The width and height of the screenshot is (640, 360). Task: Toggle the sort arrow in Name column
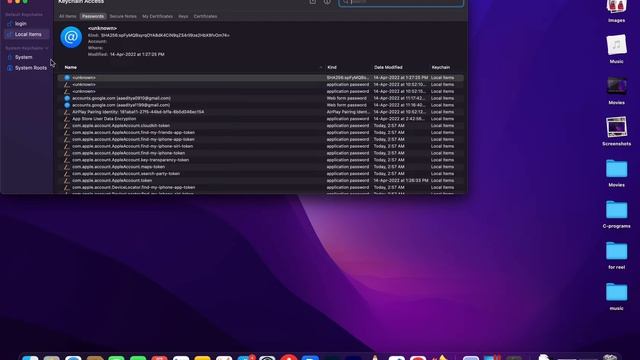coord(321,67)
